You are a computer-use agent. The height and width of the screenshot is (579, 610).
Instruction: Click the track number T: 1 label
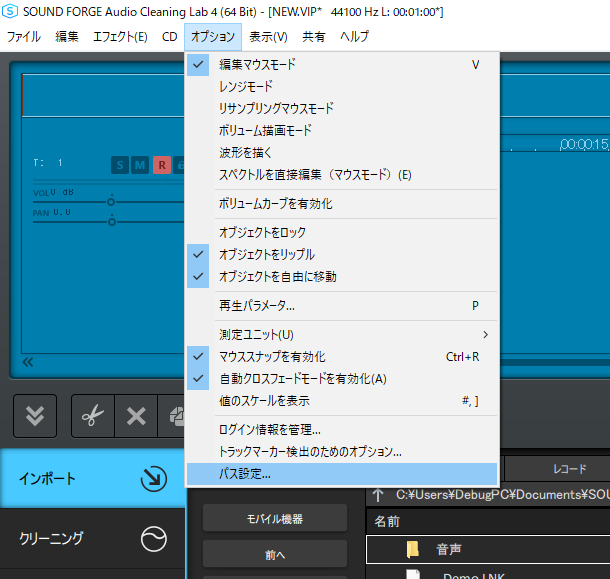click(48, 163)
